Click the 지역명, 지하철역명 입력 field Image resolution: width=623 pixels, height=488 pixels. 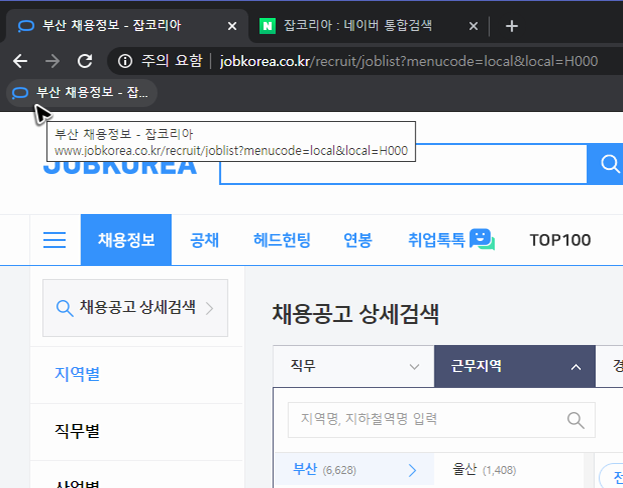441,420
